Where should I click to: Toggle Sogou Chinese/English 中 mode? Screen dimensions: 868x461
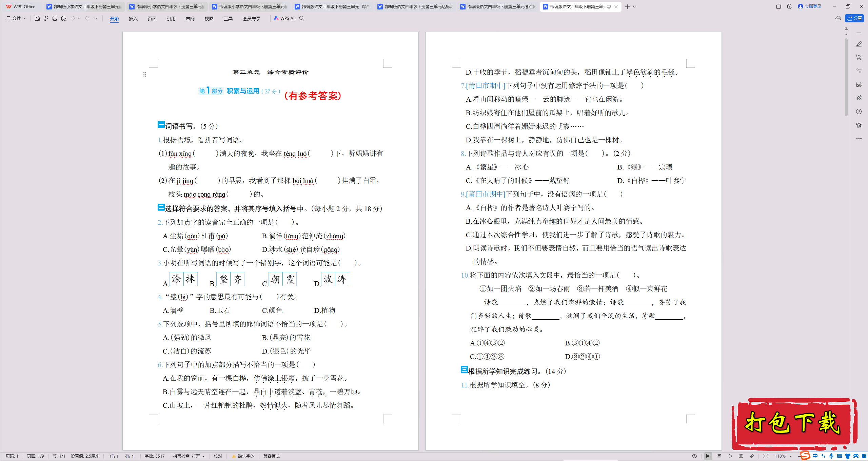815,456
